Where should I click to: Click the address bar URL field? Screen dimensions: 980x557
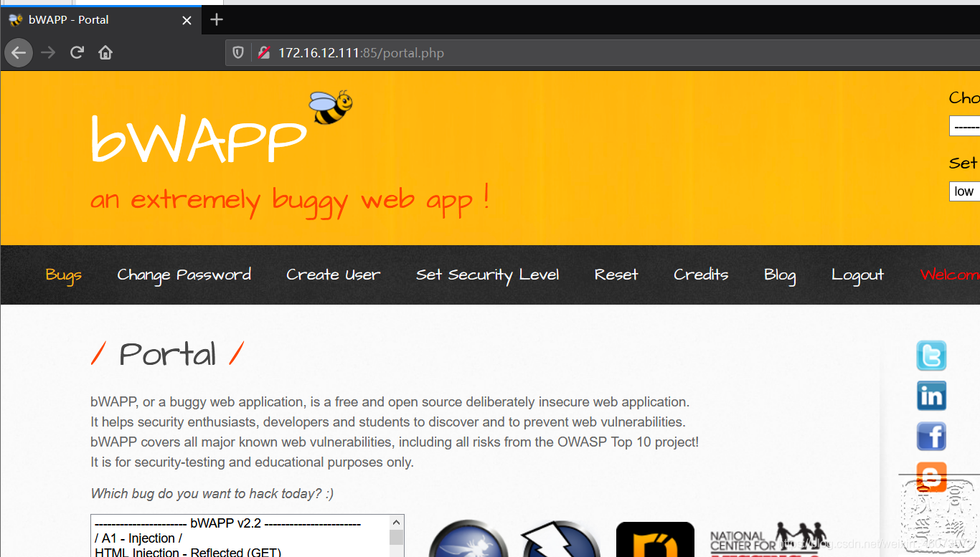tap(603, 52)
